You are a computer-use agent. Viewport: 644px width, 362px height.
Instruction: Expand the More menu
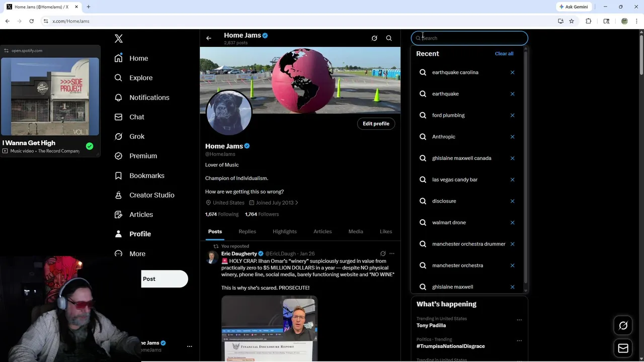pos(130,254)
